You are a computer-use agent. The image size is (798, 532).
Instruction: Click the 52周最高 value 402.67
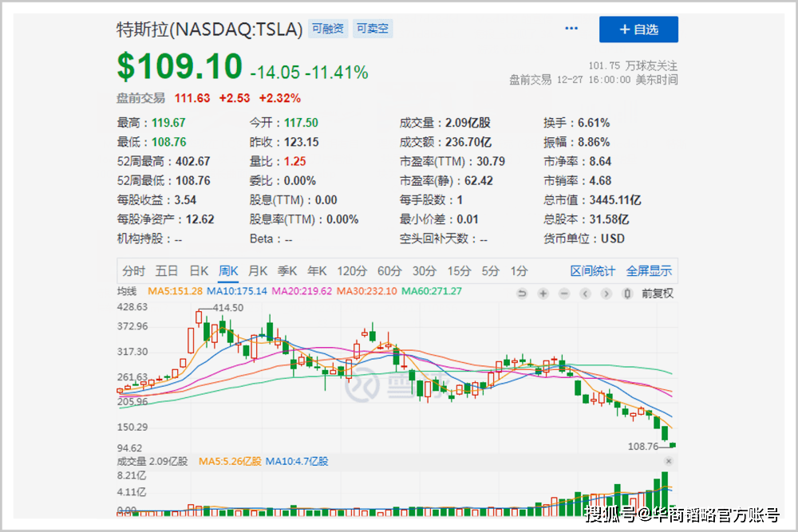point(193,161)
